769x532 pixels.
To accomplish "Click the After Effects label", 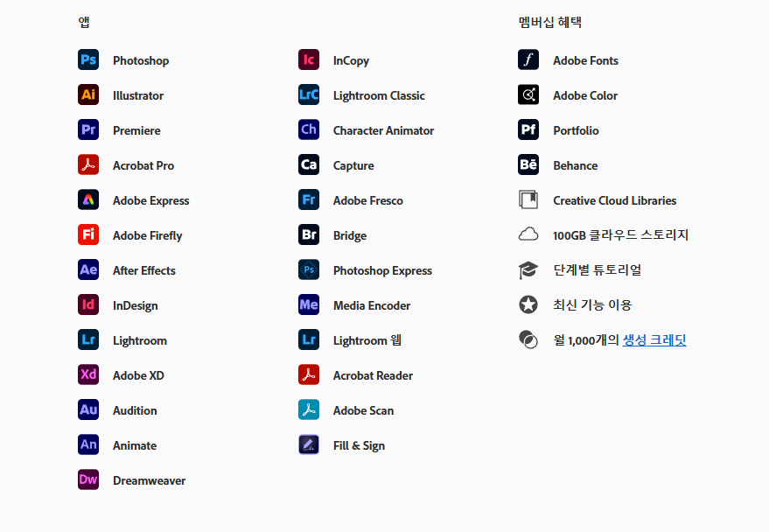I will (x=144, y=270).
